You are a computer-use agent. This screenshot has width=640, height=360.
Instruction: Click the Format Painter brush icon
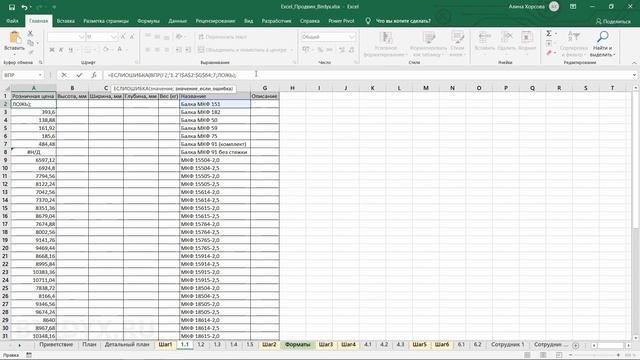pos(31,52)
